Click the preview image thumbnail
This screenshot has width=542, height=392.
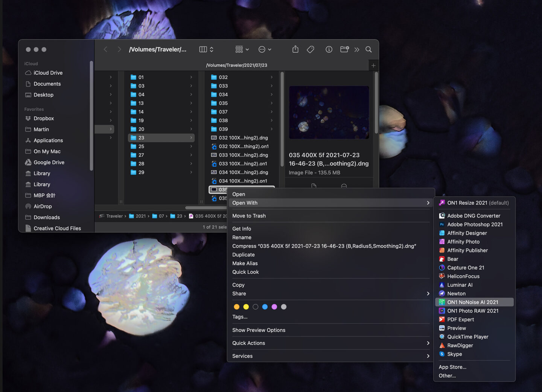pyautogui.click(x=329, y=112)
